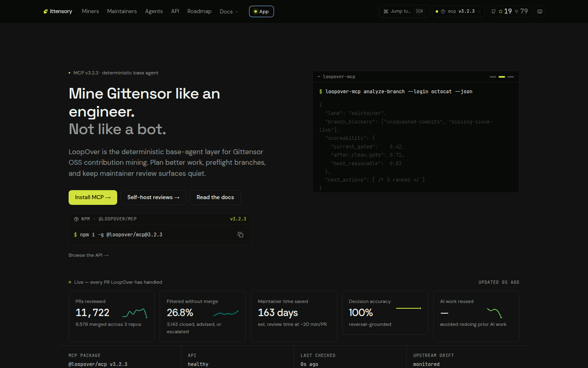Click the NPM package cube icon
The image size is (588, 368).
76,219
